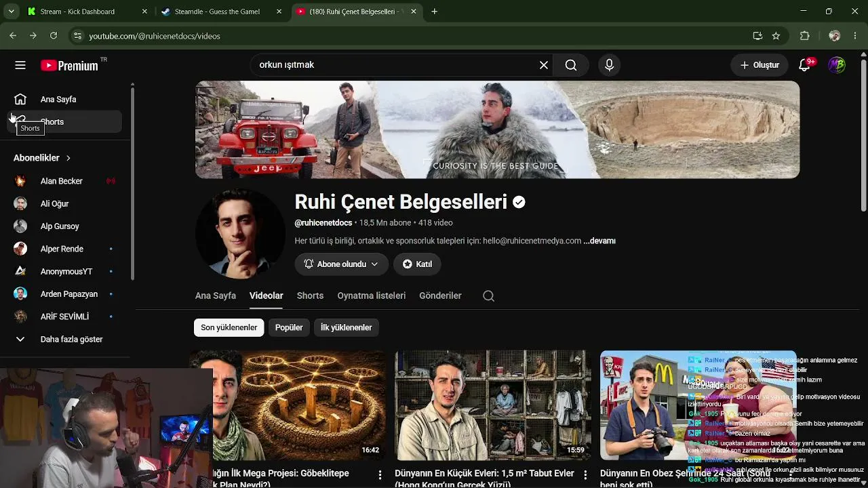Open AnonymousYT in subscriptions

65,271
